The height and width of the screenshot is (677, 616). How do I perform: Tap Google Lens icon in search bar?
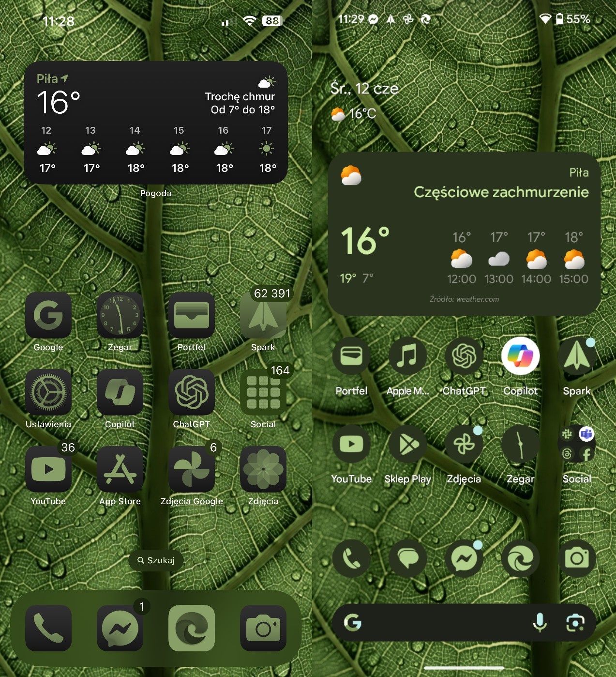[x=575, y=623]
